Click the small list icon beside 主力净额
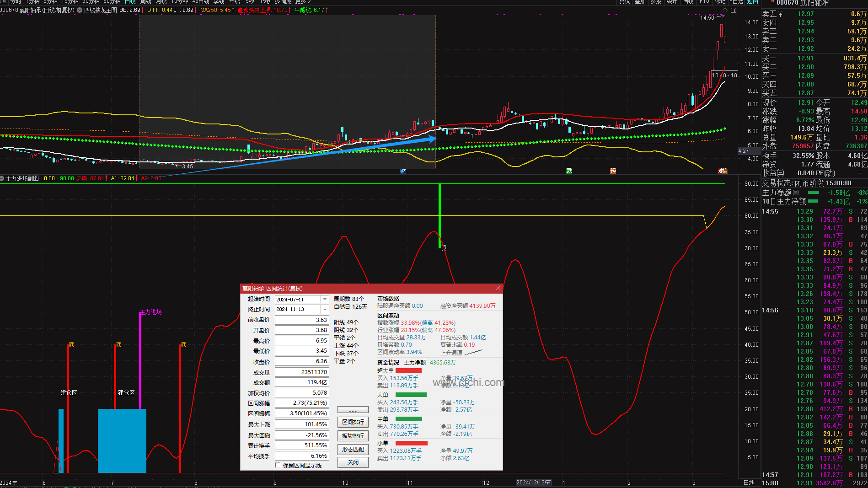The width and height of the screenshot is (868, 488). click(796, 193)
